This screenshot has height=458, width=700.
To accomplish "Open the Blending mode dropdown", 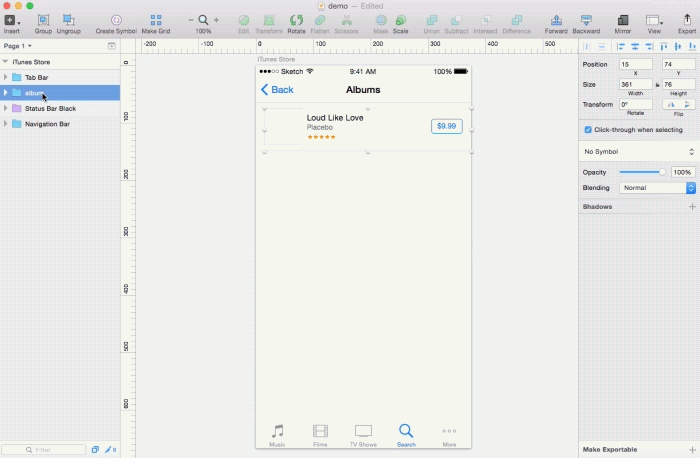I will point(657,188).
